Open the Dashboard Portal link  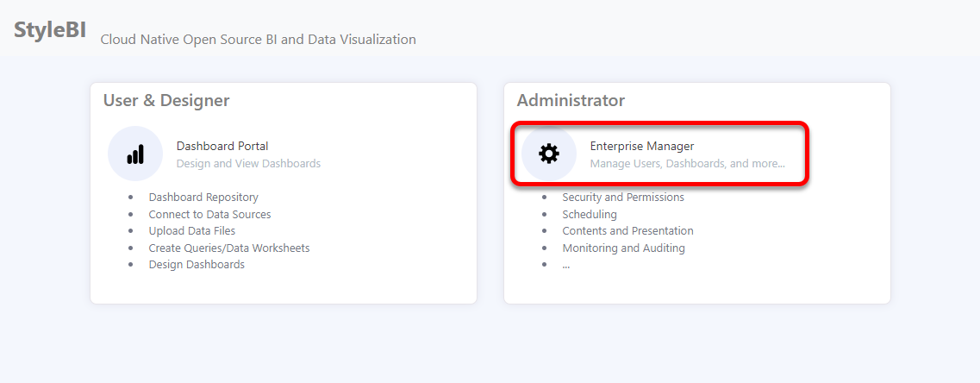point(222,146)
